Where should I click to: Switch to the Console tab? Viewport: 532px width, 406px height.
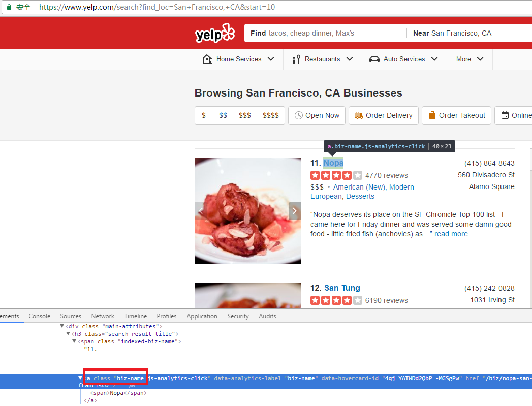coord(39,316)
